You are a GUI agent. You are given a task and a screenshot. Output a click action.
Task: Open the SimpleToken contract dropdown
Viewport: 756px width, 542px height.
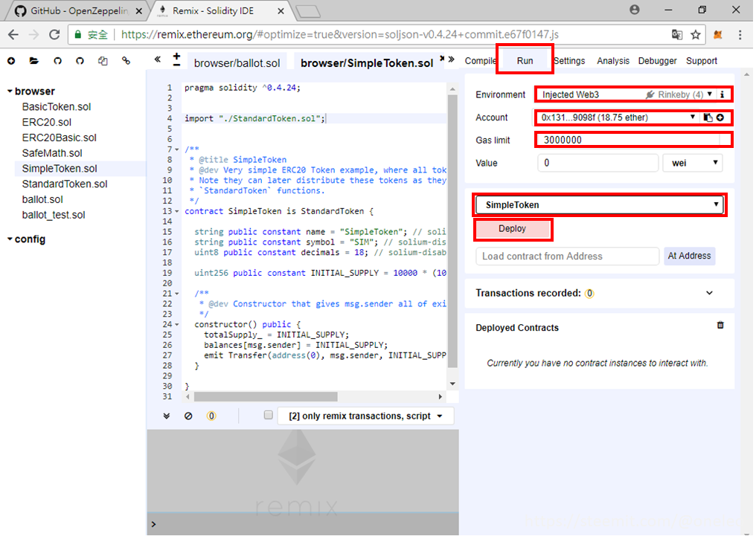(x=599, y=204)
